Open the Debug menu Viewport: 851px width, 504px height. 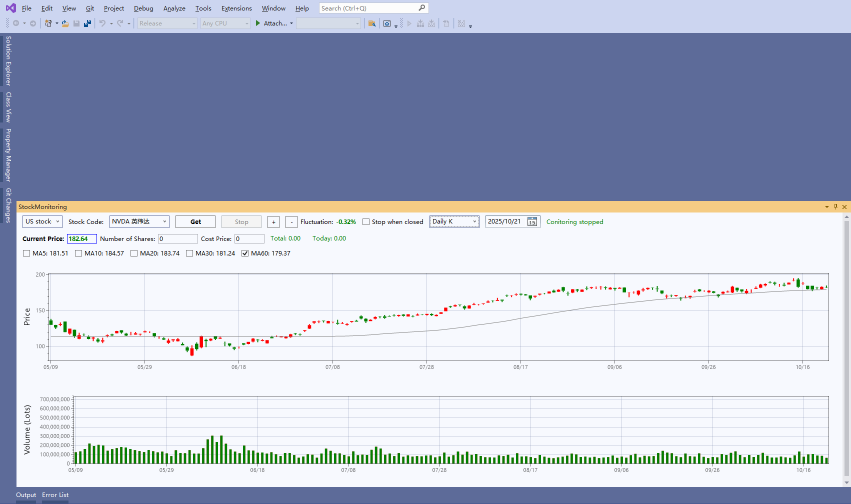(143, 8)
